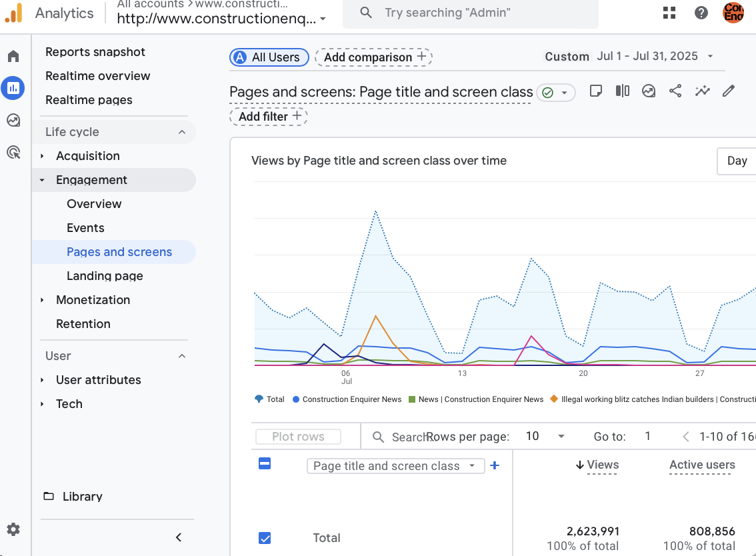Open Realtime overview
756x556 pixels.
(x=97, y=76)
